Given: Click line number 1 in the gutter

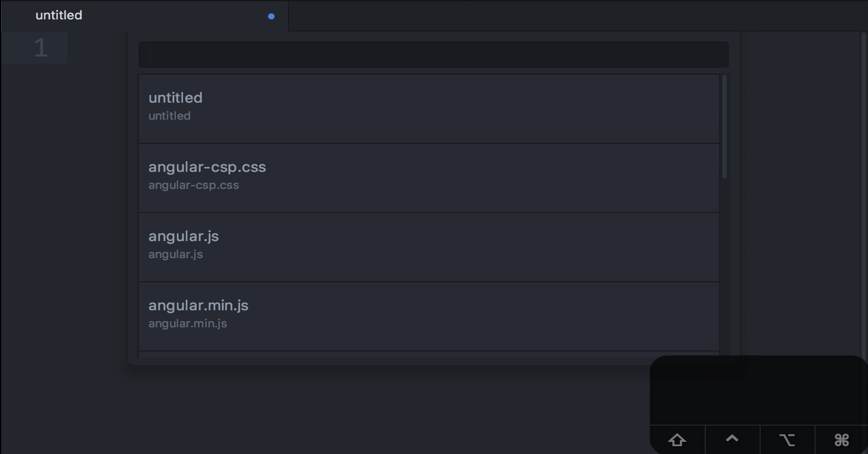Looking at the screenshot, I should [x=40, y=48].
